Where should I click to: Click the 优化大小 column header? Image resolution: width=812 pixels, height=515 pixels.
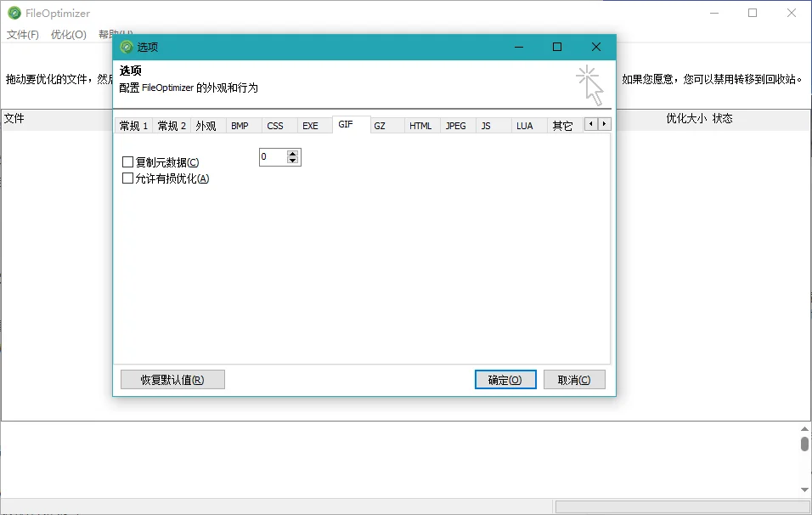pyautogui.click(x=686, y=119)
